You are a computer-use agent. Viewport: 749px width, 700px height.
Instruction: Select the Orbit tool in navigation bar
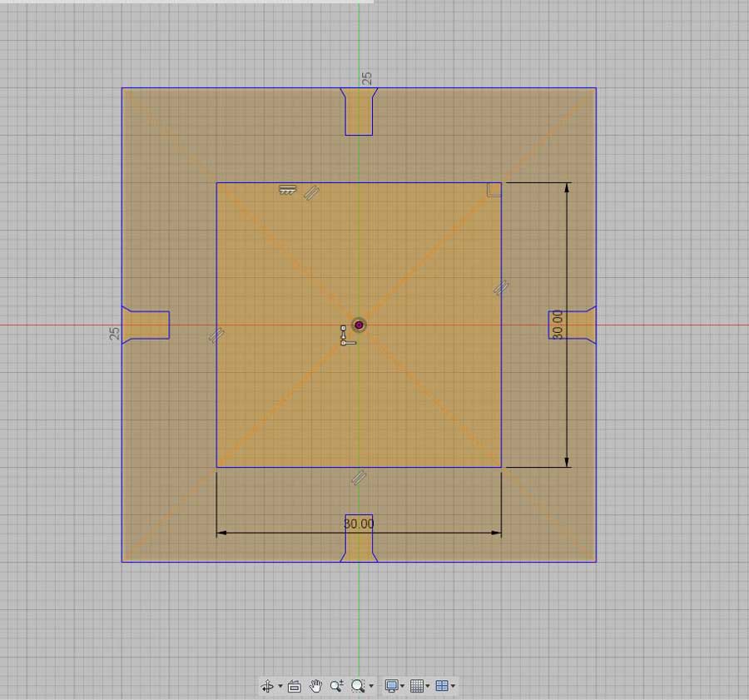coord(267,686)
